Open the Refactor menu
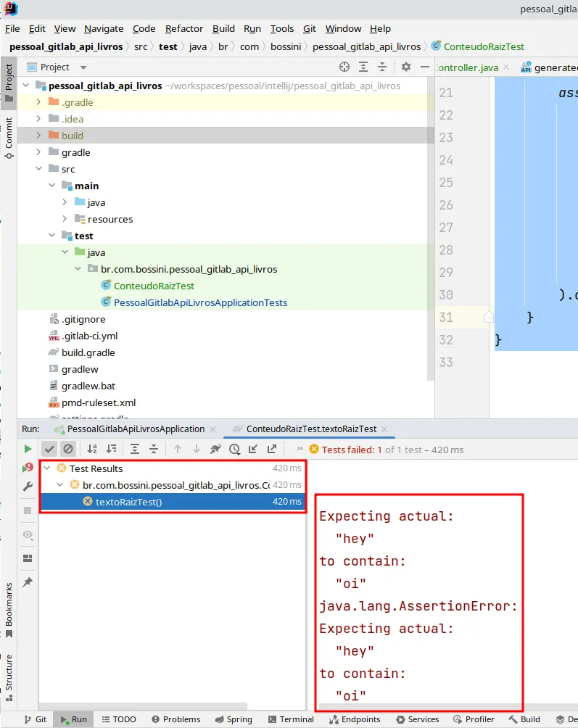Viewport: 578px width, 728px height. [184, 29]
